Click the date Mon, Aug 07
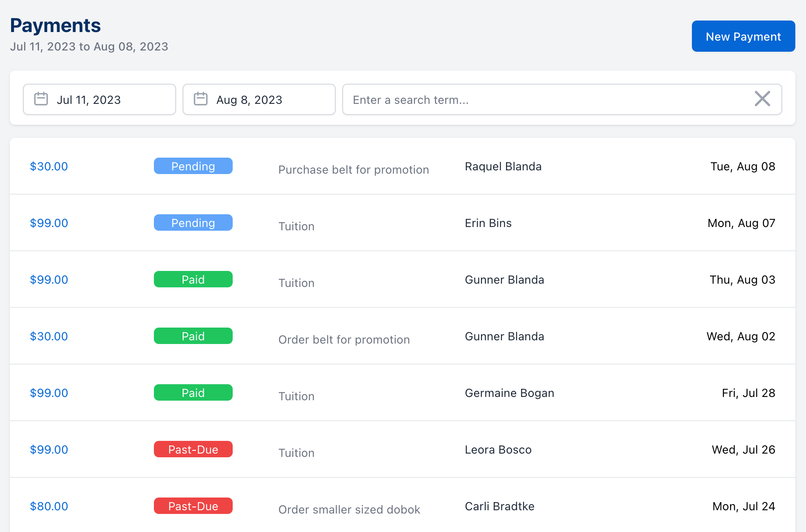This screenshot has height=532, width=806. pyautogui.click(x=742, y=223)
